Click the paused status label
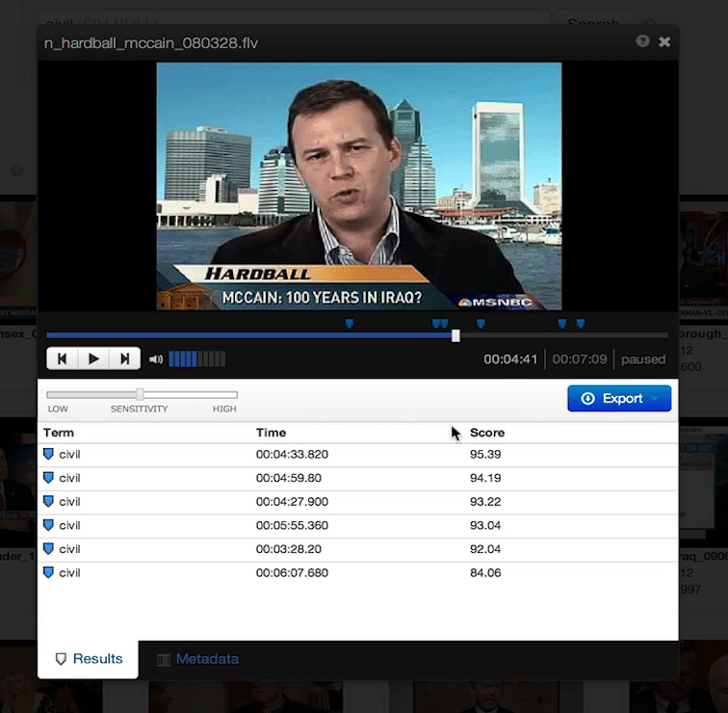The image size is (728, 713). (643, 359)
